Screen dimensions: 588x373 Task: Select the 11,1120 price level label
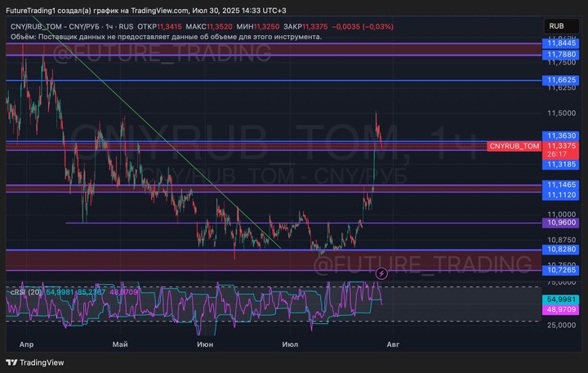(x=560, y=195)
